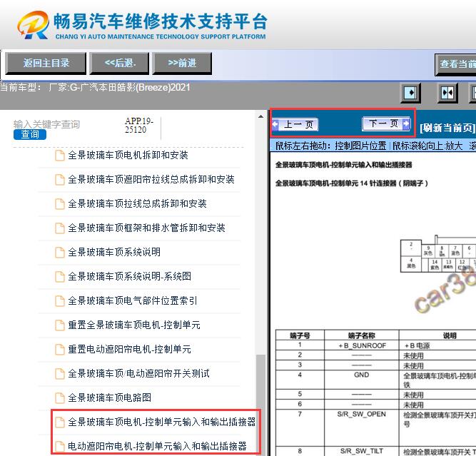Click document icon beside 全景玻璃车顶系统说明-系统图
476x456 pixels.
pos(60,277)
